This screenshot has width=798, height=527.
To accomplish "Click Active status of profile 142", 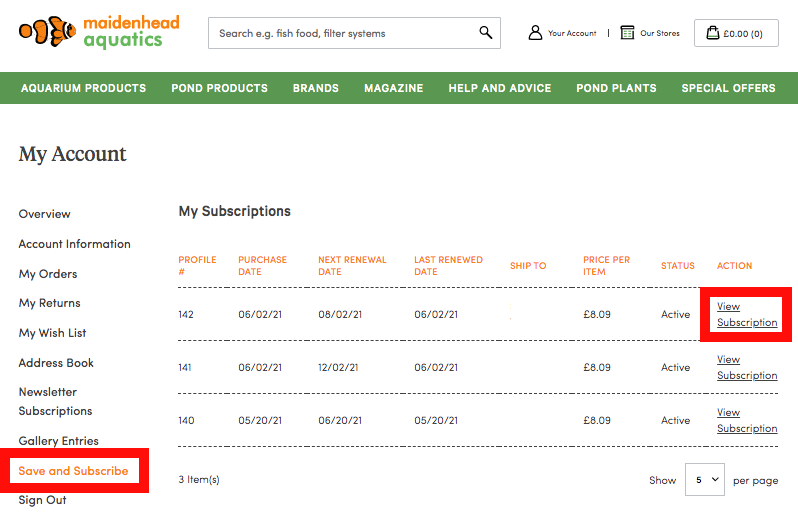I will click(x=675, y=314).
